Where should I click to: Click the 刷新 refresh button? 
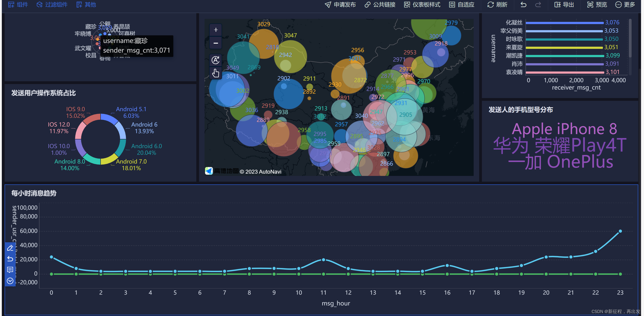(497, 5)
